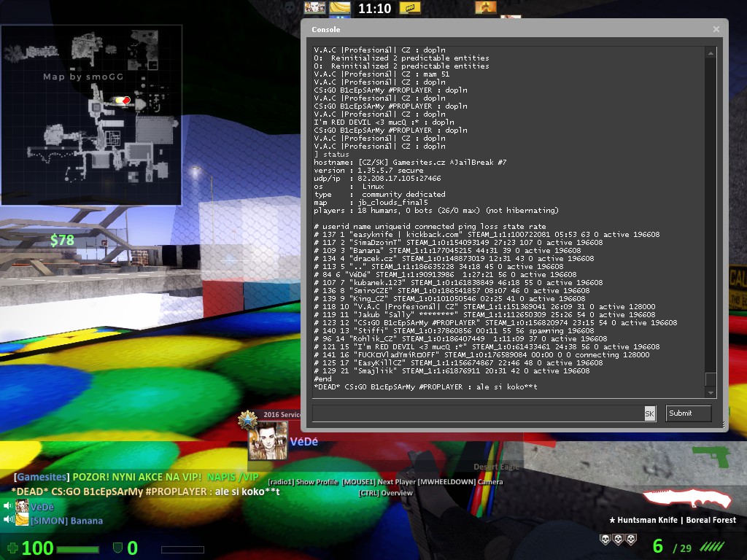Click the '[MWHEELDOWN] Camera' hint
Viewport: 747px width, 560px height.
(x=460, y=482)
